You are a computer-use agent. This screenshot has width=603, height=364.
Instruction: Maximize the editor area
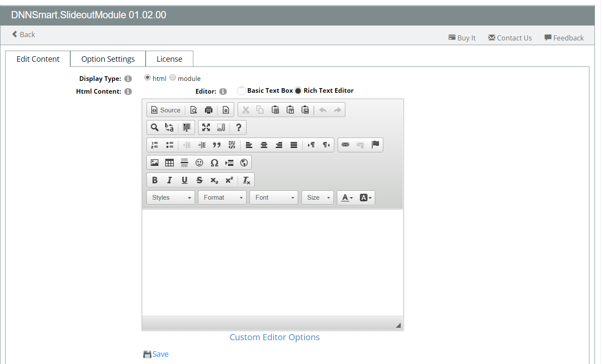pos(206,127)
